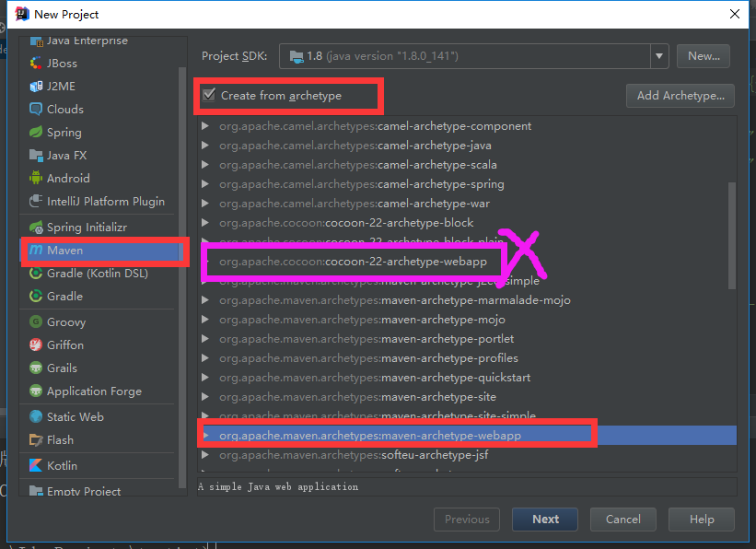The image size is (756, 549).
Task: Click the Static Web globe icon
Action: click(36, 416)
